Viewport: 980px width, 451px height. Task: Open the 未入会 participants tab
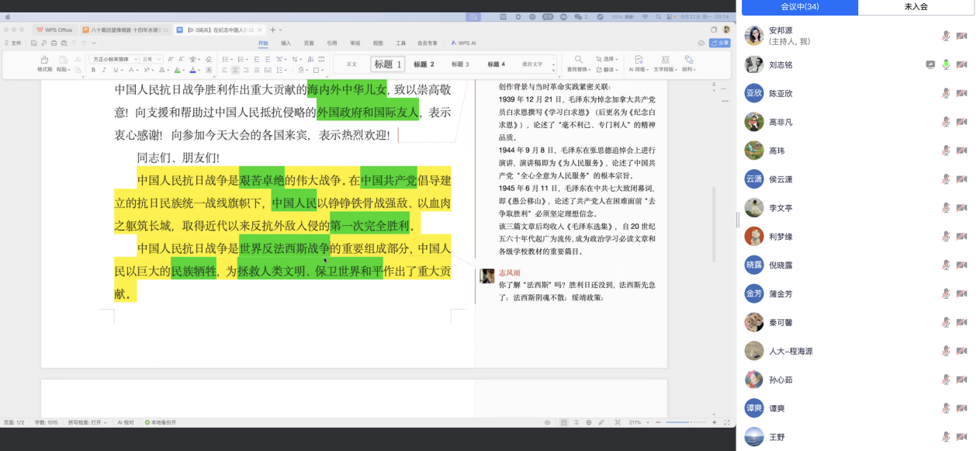coord(916,7)
